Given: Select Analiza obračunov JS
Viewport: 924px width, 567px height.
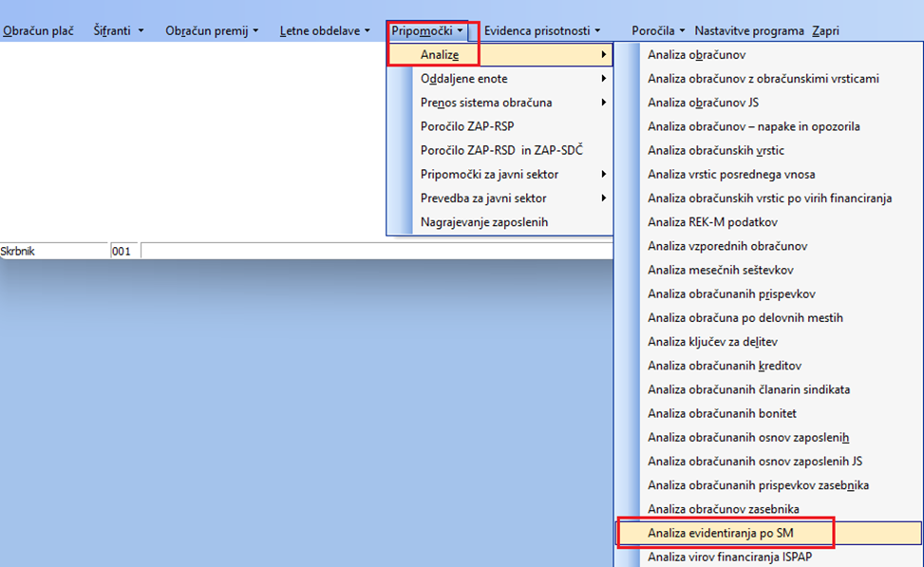Looking at the screenshot, I should (x=768, y=103).
